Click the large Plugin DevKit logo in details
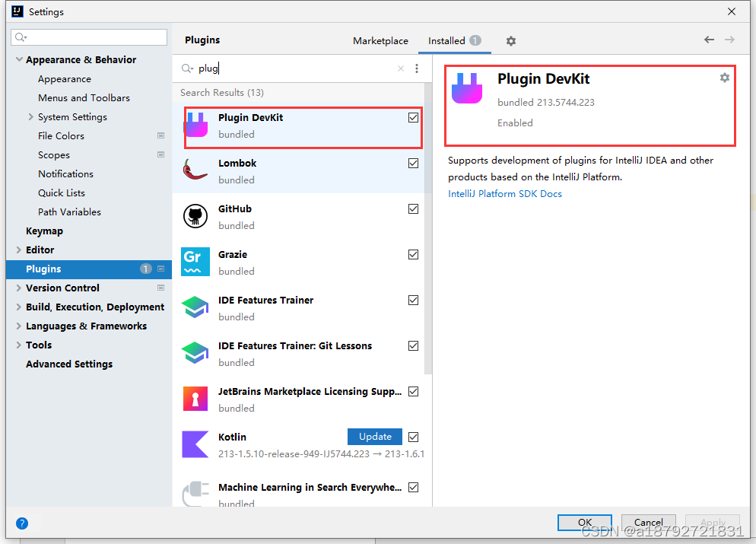This screenshot has width=756, height=544. pos(467,88)
